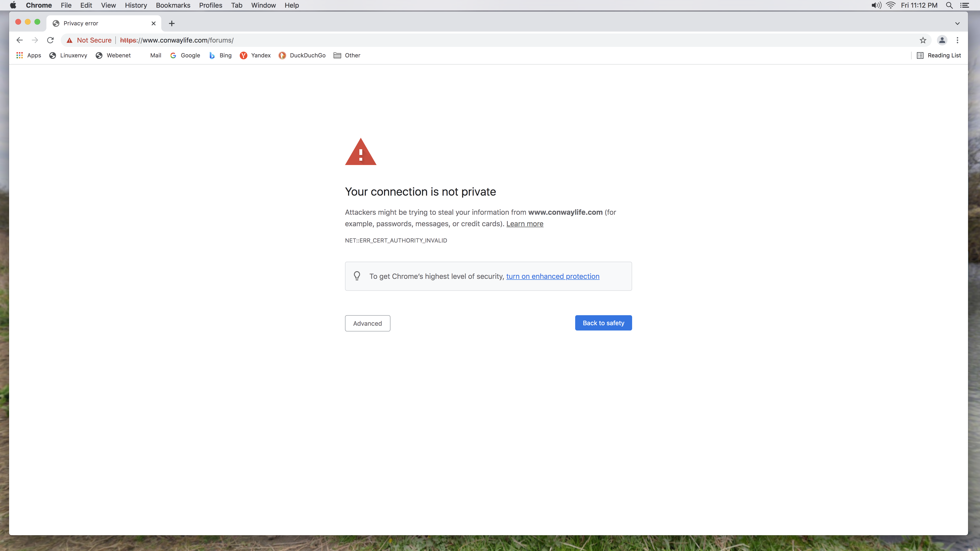The image size is (980, 551).
Task: Open the DuckDuchGo bookmark
Action: [302, 55]
